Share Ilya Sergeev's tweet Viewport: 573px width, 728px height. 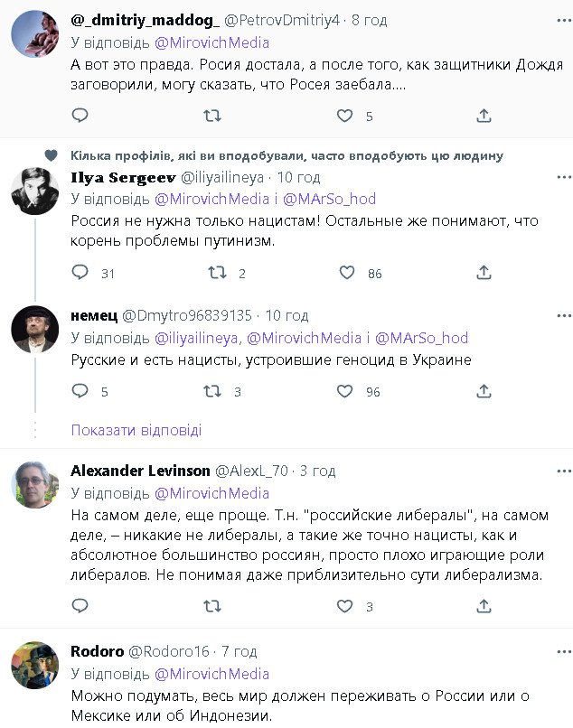(x=484, y=272)
